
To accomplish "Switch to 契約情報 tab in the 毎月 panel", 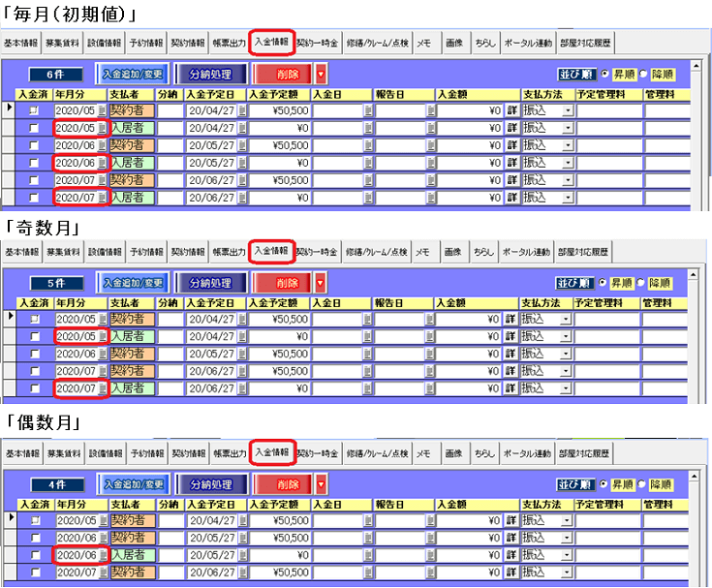I will point(188,43).
